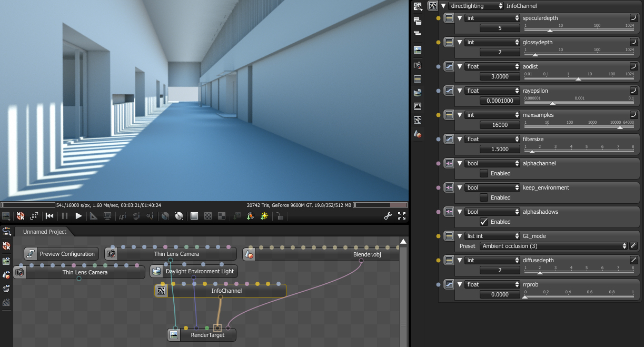Viewport: 644px width, 347px height.
Task: Toggle logarithmic scale for aodist slider
Action: (x=634, y=66)
